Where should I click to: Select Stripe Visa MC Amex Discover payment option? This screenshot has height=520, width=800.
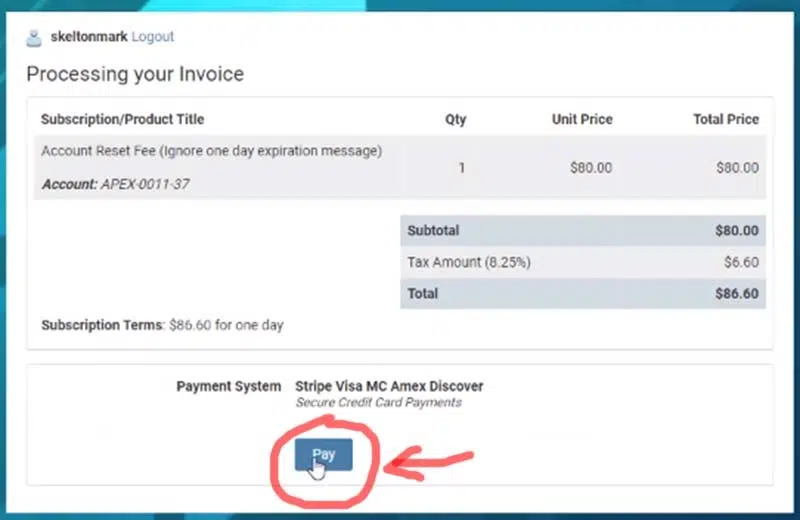pyautogui.click(x=389, y=386)
